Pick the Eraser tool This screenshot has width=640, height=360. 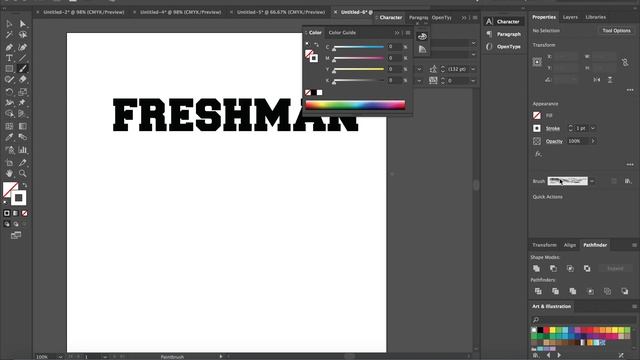(22, 80)
